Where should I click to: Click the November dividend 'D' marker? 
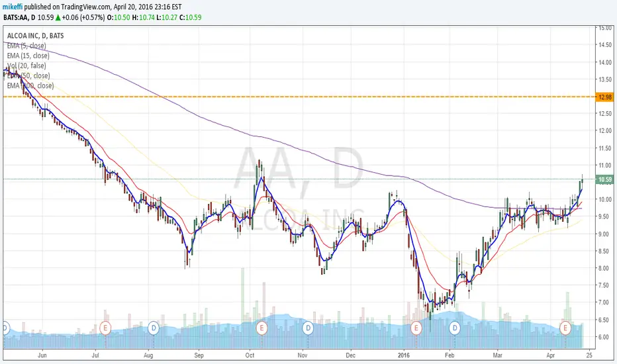click(308, 328)
